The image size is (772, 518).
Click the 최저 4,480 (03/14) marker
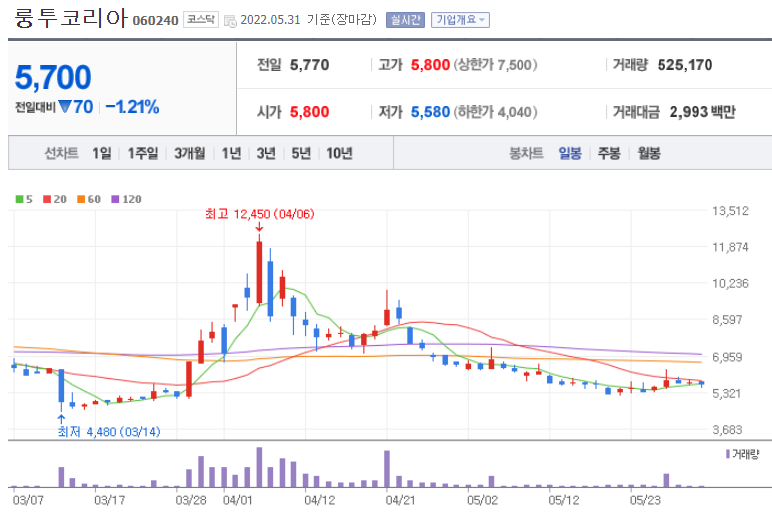(x=109, y=432)
